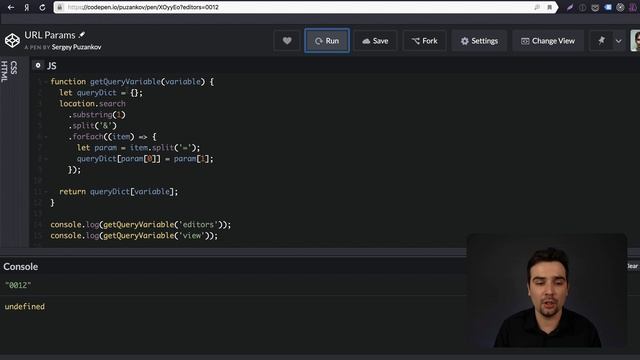
Task: Open the feather extension icon
Action: (570, 7)
